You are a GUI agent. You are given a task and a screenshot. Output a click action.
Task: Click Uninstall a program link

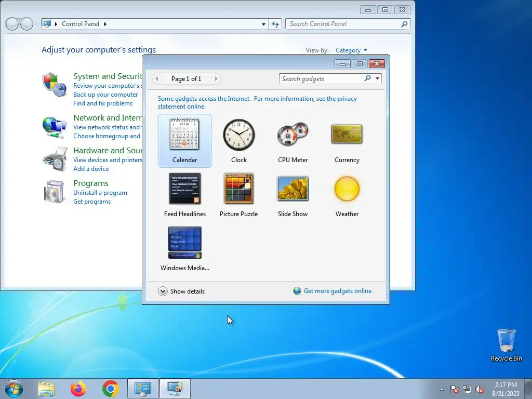pyautogui.click(x=100, y=193)
